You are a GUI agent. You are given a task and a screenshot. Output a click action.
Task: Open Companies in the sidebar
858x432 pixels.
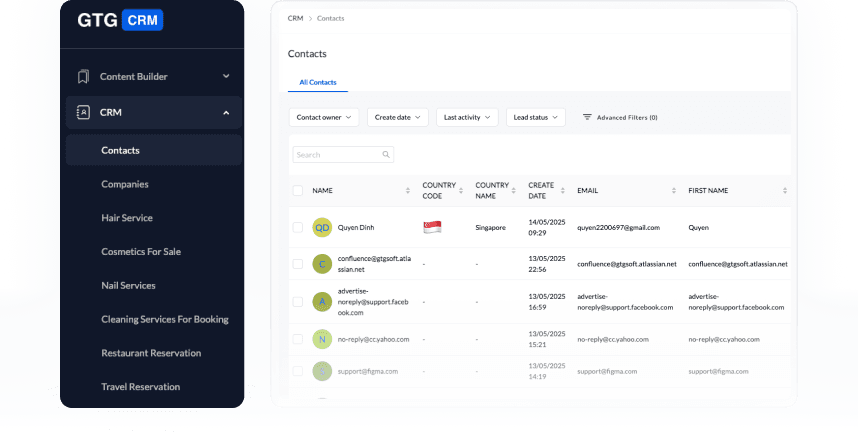pyautogui.click(x=125, y=184)
